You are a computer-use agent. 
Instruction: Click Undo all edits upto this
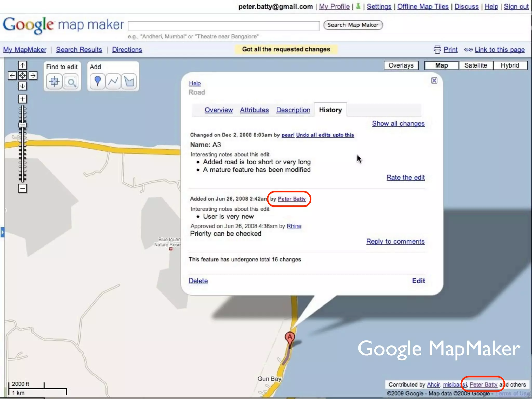tap(325, 135)
